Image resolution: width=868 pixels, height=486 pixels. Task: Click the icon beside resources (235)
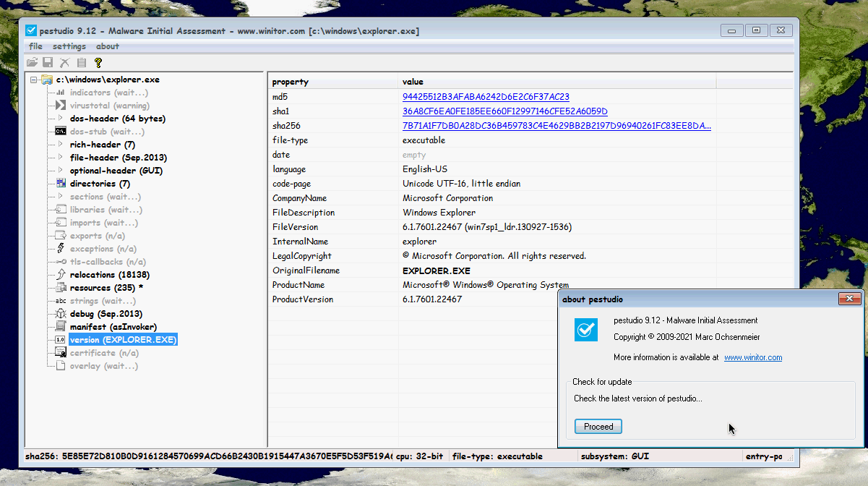pyautogui.click(x=61, y=288)
